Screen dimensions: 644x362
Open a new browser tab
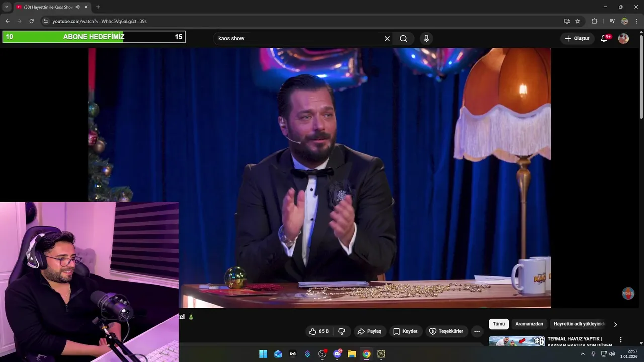pyautogui.click(x=98, y=7)
